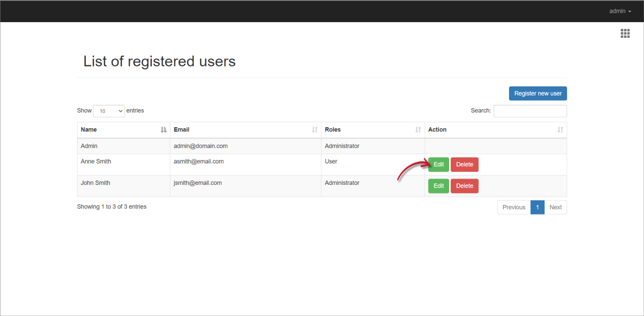Viewport: 644px width, 316px height.
Task: Select the Admin row in the table
Action: [x=239, y=146]
